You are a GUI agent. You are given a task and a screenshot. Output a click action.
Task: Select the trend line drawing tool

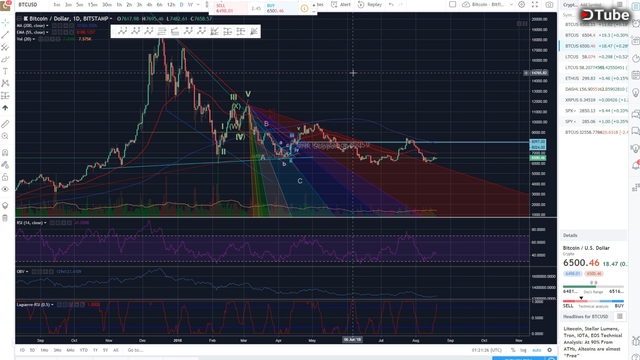(x=5, y=35)
